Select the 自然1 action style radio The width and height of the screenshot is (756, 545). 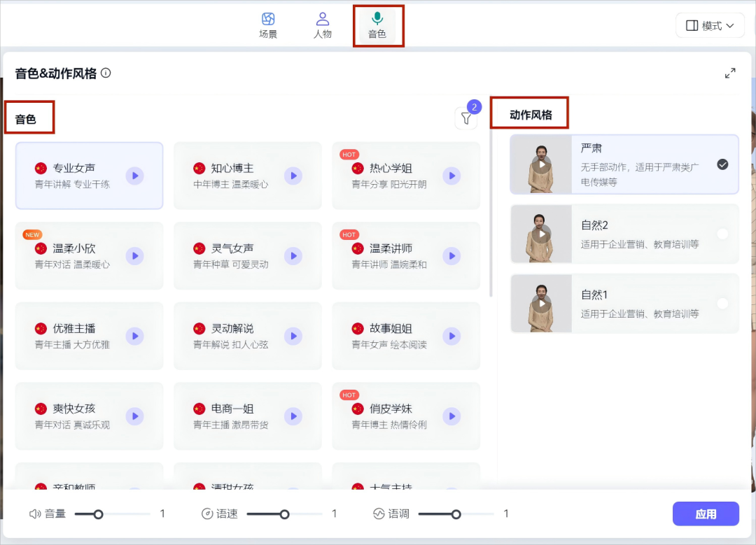click(722, 304)
